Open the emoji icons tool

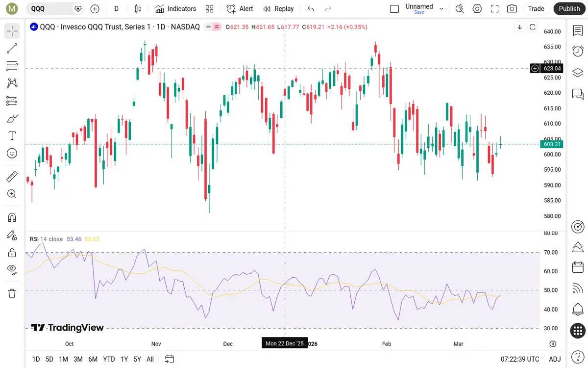click(12, 154)
